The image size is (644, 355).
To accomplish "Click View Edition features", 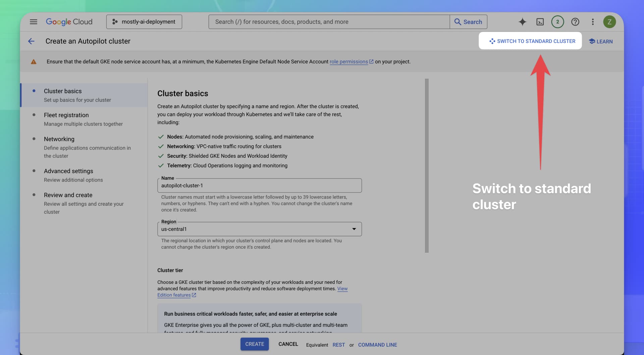I will point(174,295).
